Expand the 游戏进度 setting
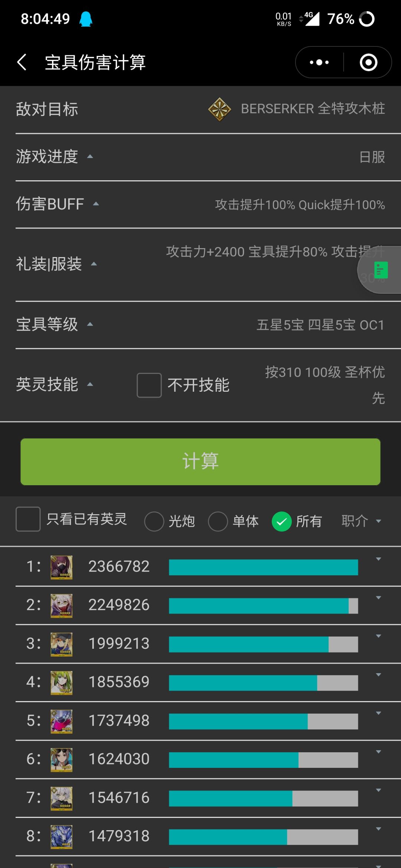The width and height of the screenshot is (401, 868). [x=200, y=157]
